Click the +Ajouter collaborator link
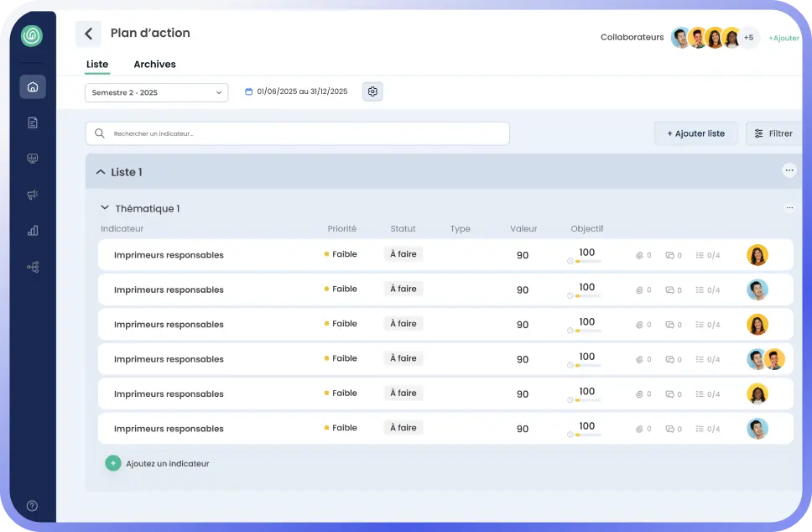This screenshot has height=532, width=812. tap(783, 38)
